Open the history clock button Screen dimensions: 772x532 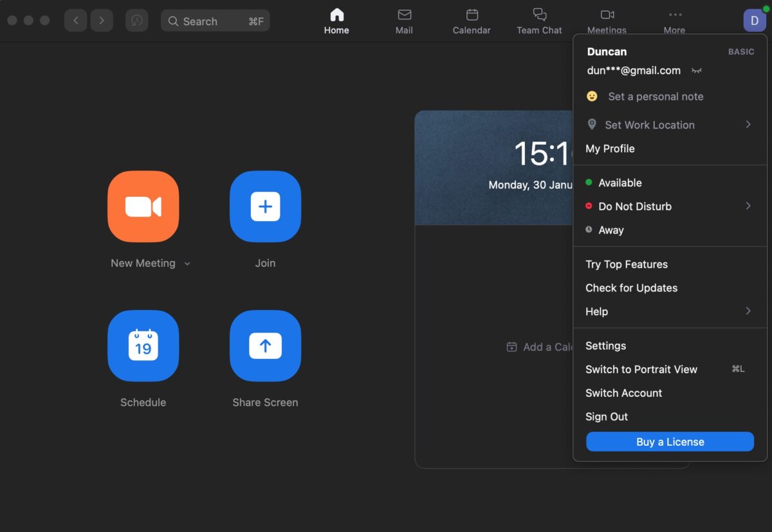(136, 21)
